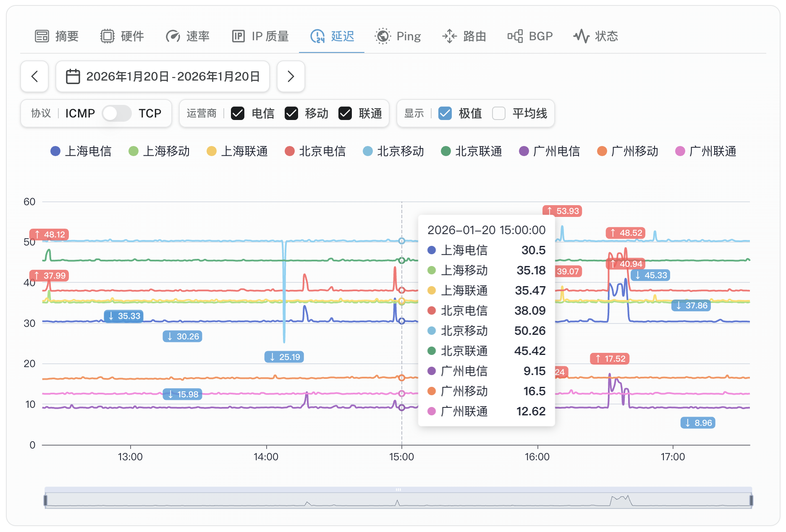Click the 摘要 summary tab icon
786x532 pixels.
tap(42, 37)
